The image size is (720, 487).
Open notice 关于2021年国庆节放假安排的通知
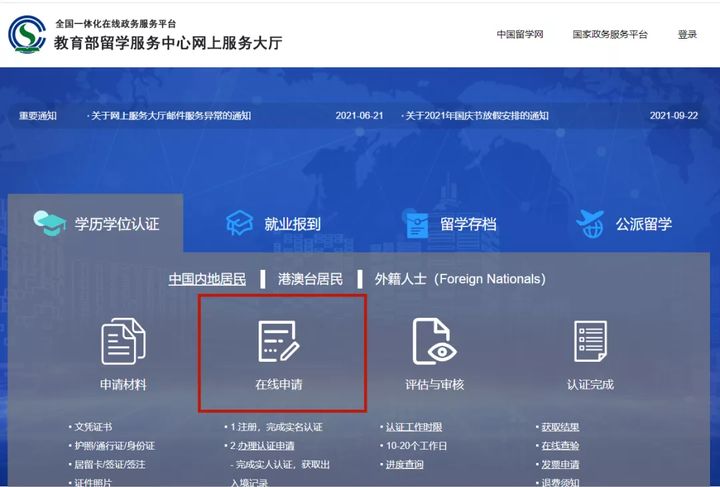point(475,116)
